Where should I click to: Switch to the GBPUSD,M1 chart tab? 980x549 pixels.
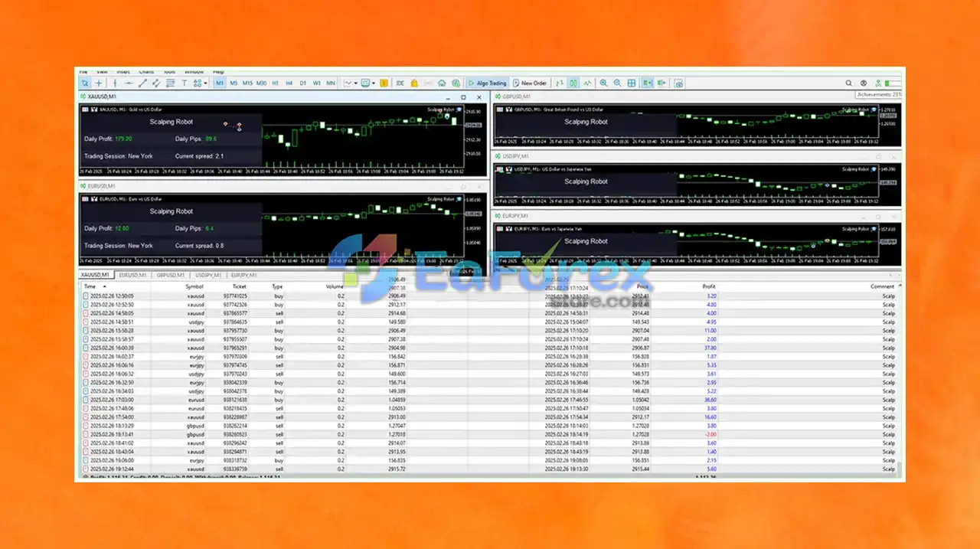171,274
